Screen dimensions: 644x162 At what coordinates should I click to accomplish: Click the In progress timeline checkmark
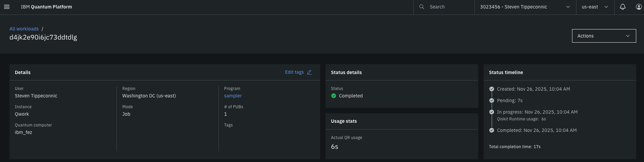click(x=492, y=112)
